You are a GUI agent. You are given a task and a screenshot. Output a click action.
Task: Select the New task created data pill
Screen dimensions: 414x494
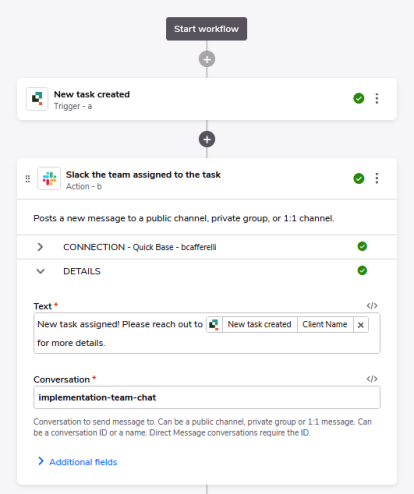coord(259,324)
